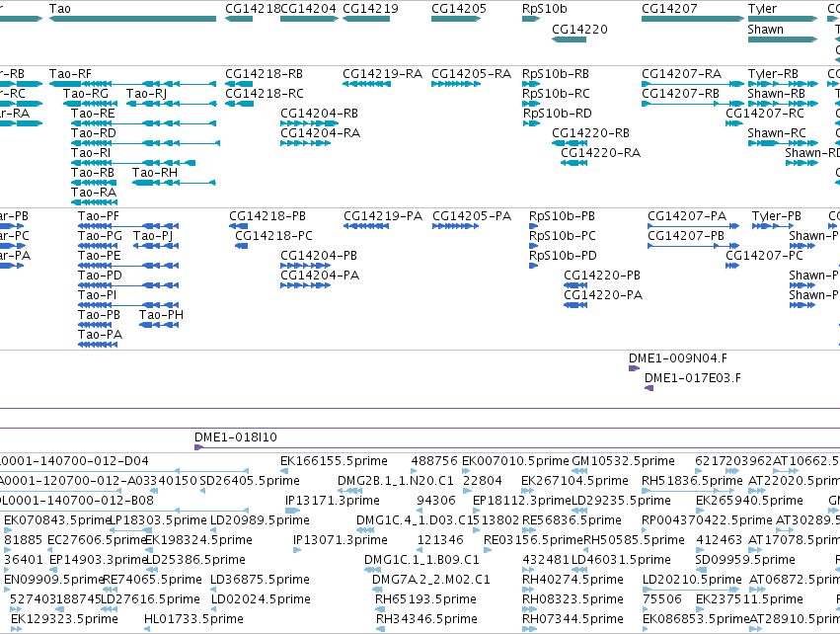Click protein CG14205-PA
Image resolution: width=840 pixels, height=634 pixels.
(x=455, y=226)
